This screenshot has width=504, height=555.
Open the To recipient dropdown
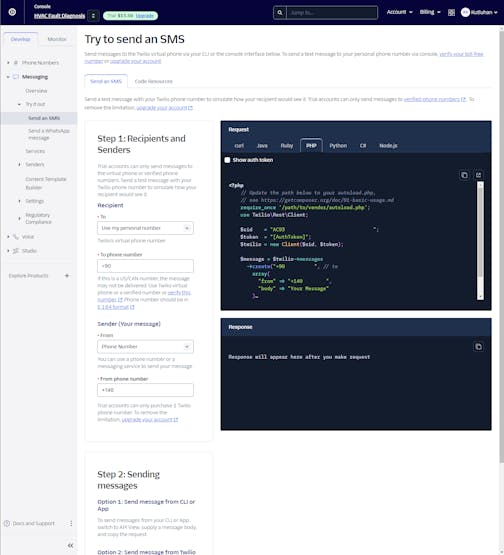[145, 228]
